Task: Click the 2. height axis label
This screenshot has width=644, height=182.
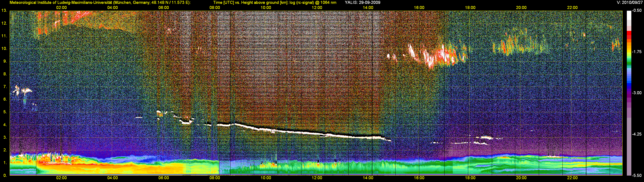Action: [x=5, y=150]
